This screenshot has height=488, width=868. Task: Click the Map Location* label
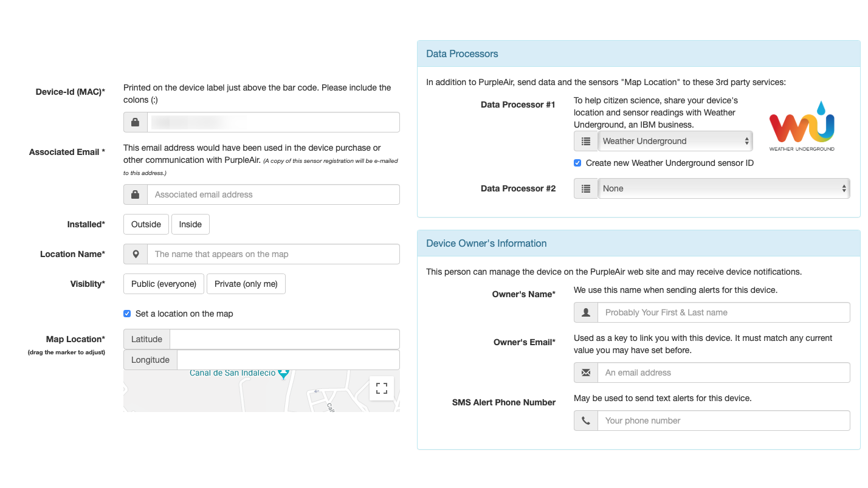[75, 339]
